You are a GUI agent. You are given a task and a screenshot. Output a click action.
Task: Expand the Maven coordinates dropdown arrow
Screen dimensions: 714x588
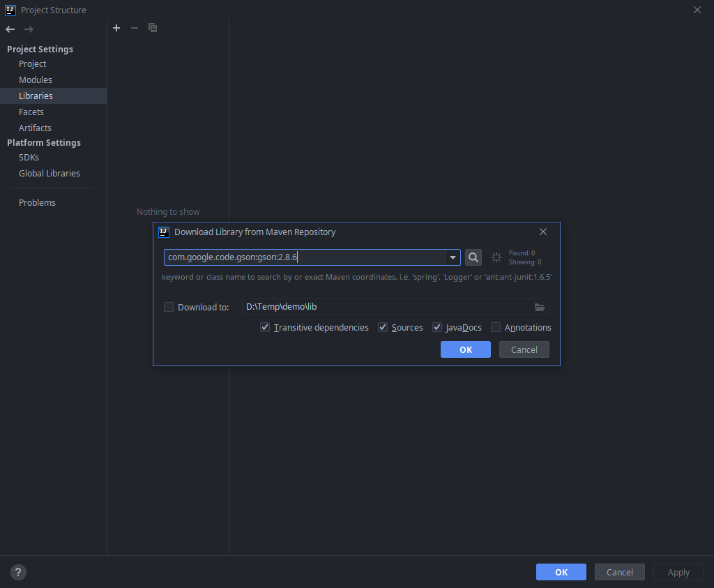[453, 257]
